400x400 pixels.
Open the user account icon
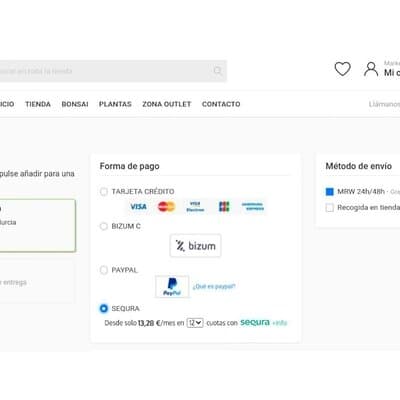click(x=371, y=69)
